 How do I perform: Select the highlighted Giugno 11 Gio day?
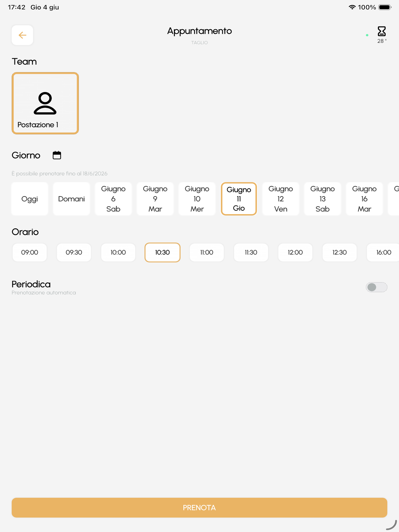[x=239, y=199]
